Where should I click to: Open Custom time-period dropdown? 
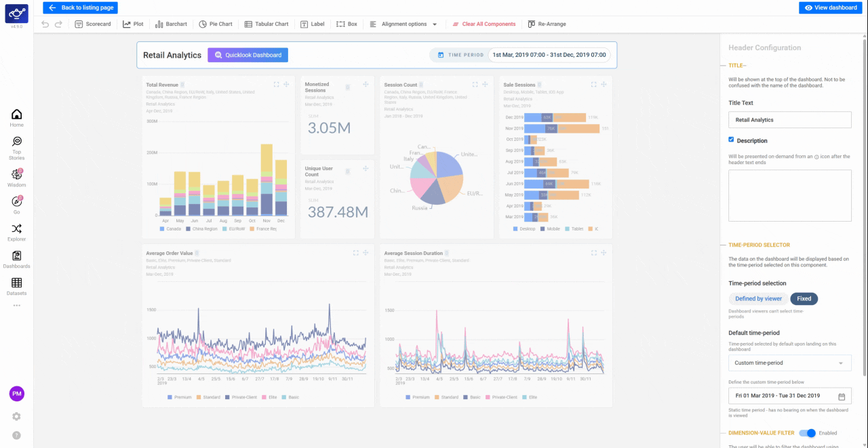789,363
